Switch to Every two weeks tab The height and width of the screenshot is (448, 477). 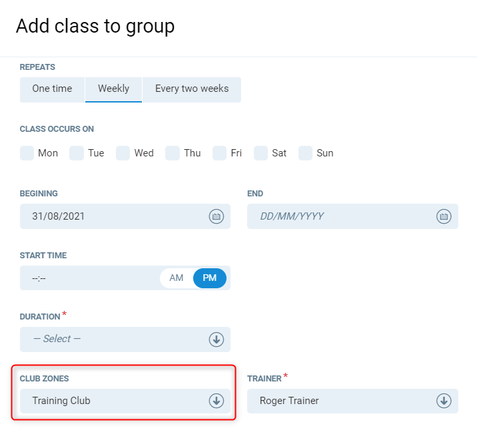(x=192, y=89)
